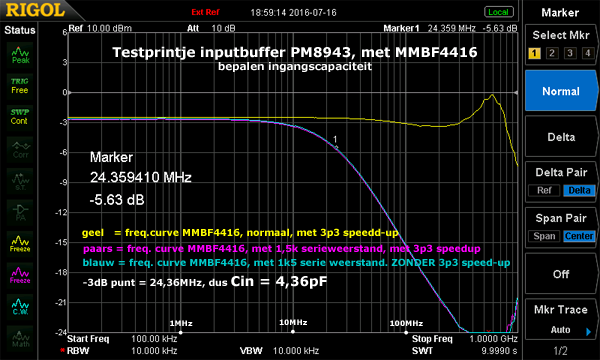The width and height of the screenshot is (600, 360).
Task: Click the SWT 9.9990 s value
Action: tap(499, 351)
